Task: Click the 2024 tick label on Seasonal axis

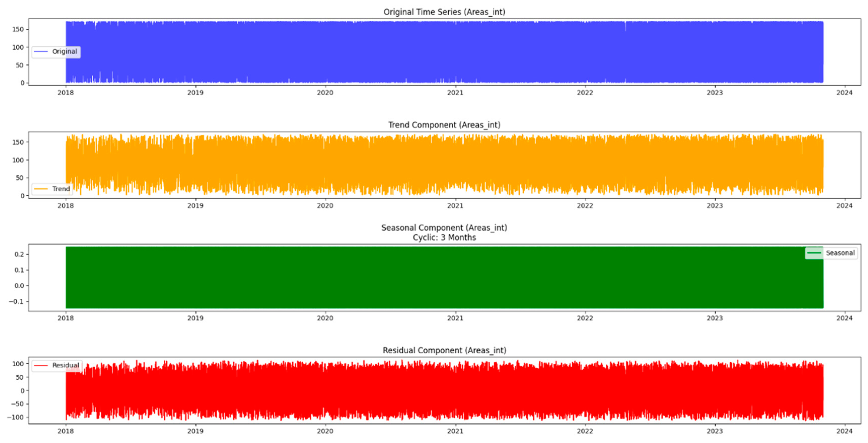Action: point(844,318)
